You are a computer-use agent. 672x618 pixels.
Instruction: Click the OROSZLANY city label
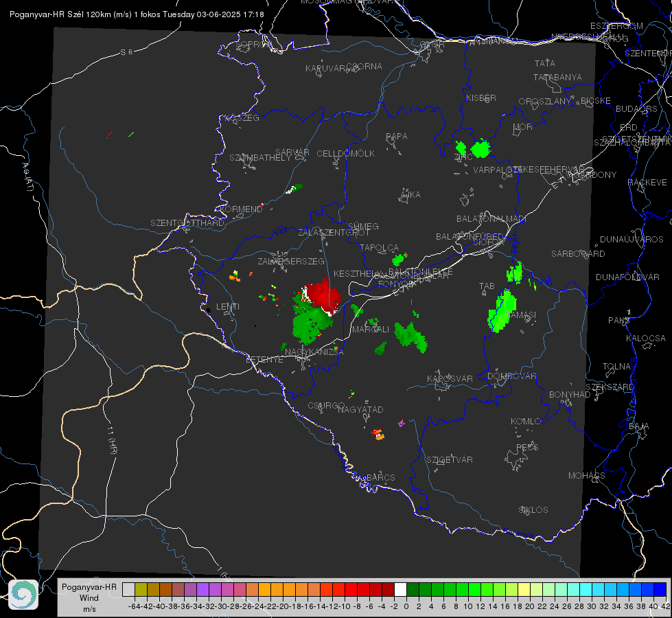tap(545, 102)
